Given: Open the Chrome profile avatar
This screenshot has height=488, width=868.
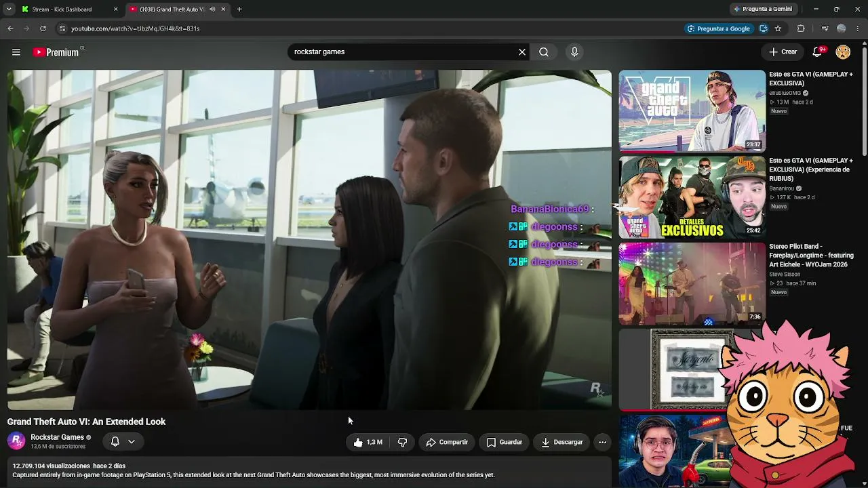Looking at the screenshot, I should [x=842, y=28].
